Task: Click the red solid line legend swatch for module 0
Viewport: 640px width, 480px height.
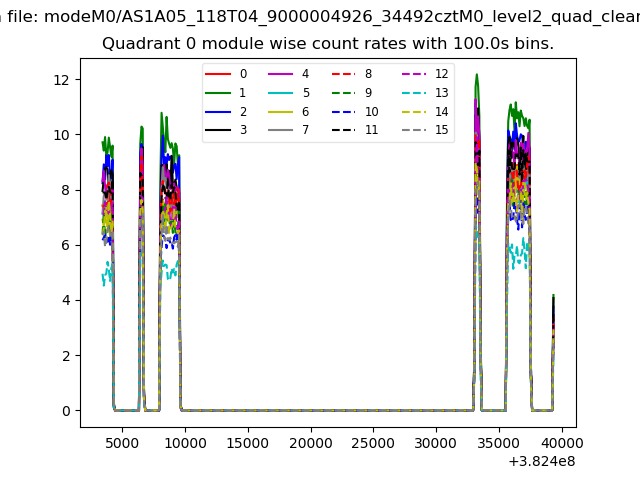Action: 218,74
